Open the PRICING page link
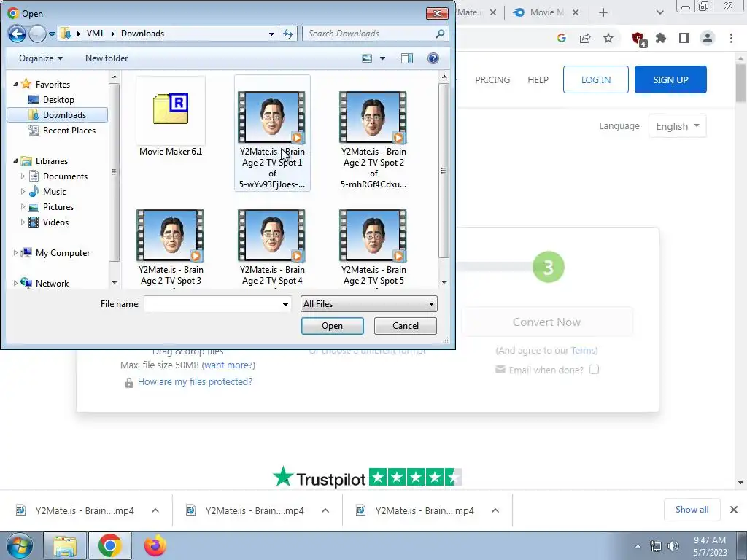The width and height of the screenshot is (747, 560). (492, 80)
